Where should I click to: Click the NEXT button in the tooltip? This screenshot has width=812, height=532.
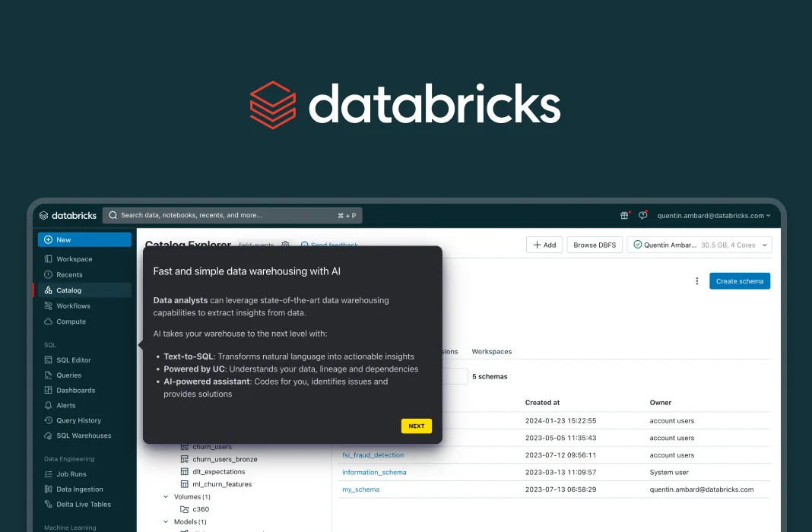[x=417, y=426]
